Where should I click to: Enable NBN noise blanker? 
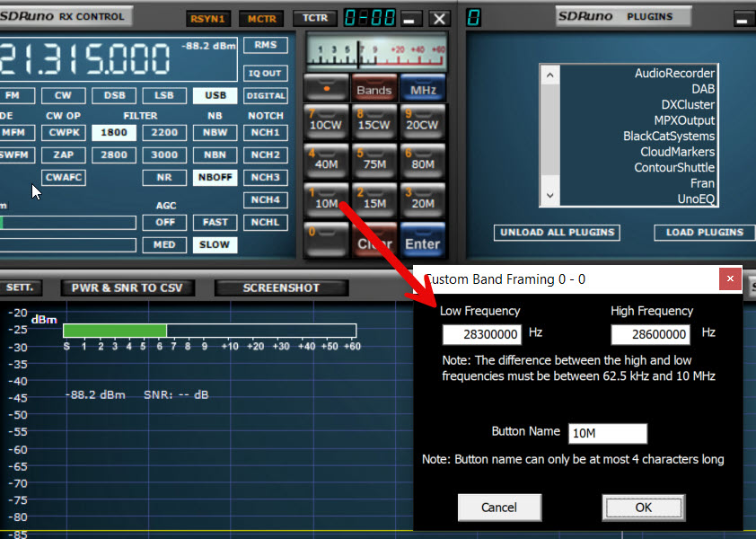tap(215, 155)
